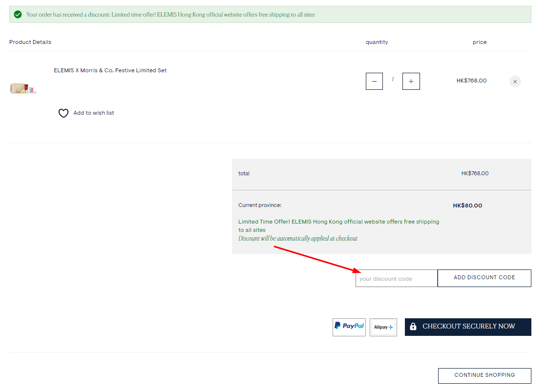The image size is (547, 392).
Task: Focus the your discount code field
Action: pyautogui.click(x=396, y=278)
